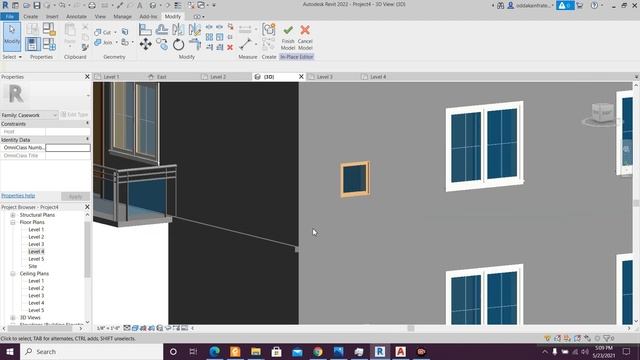This screenshot has width=640, height=360.
Task: Click the Project Browser vertical scrollbar
Action: (87, 249)
